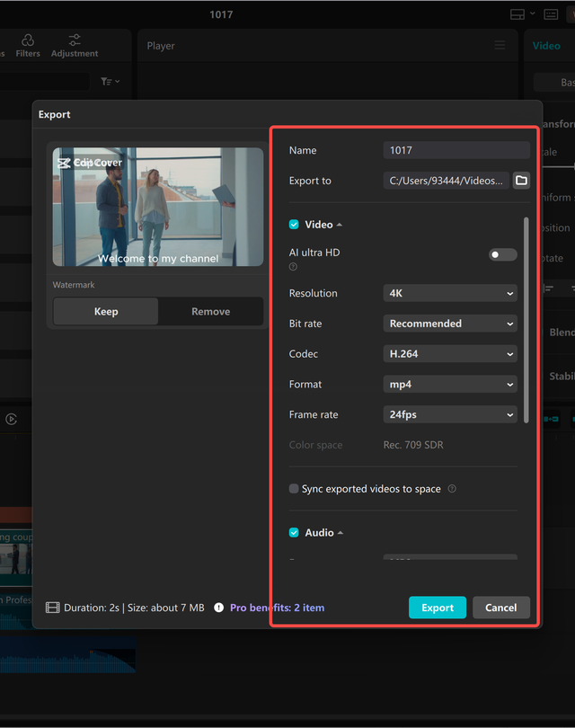
Task: Enable the AI ultra HD toggle
Action: pyautogui.click(x=502, y=254)
